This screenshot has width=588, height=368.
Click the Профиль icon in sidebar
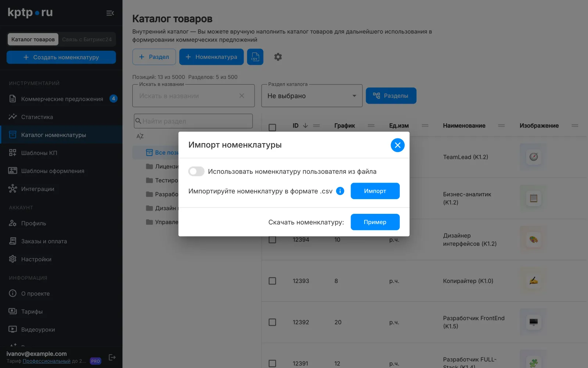click(x=12, y=223)
